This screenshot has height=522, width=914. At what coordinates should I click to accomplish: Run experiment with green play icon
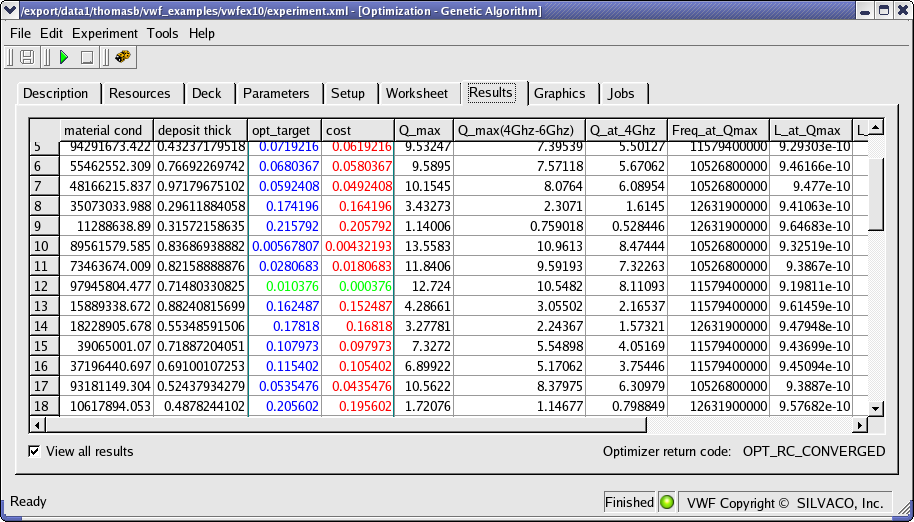[64, 57]
